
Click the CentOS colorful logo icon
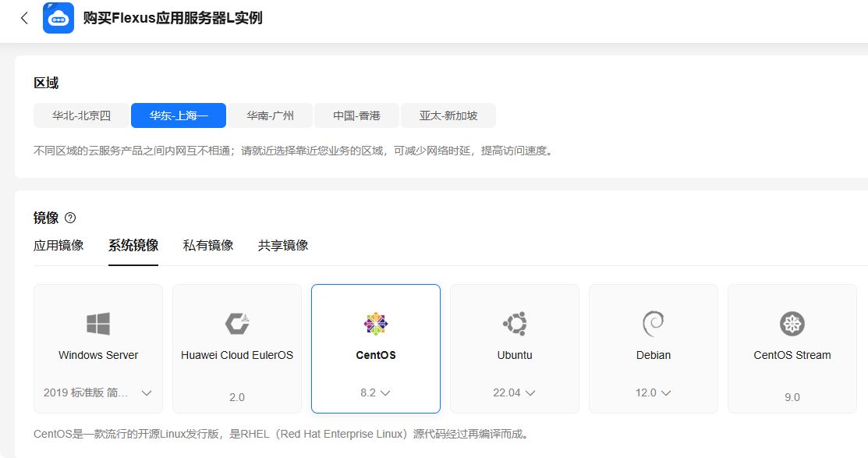coord(376,324)
